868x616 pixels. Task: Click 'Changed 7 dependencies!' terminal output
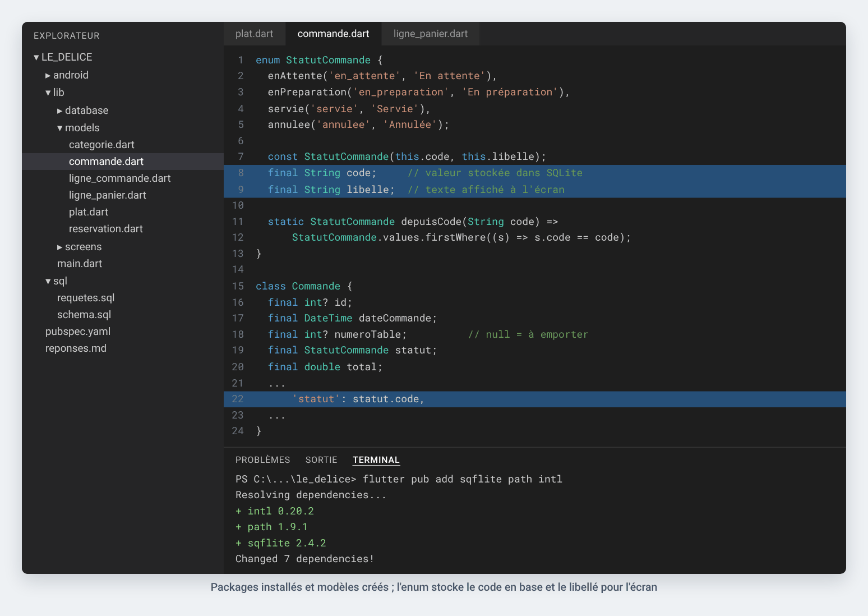[x=304, y=559]
